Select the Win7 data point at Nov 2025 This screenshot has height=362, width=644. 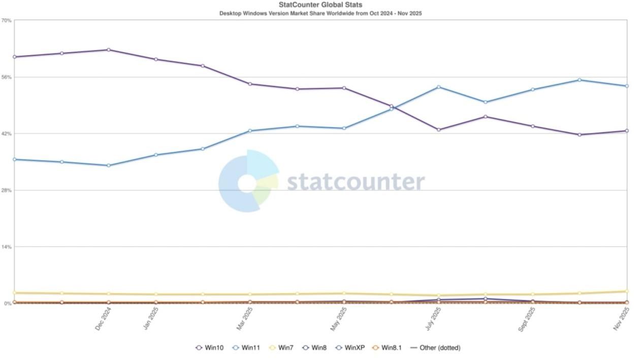tap(627, 291)
